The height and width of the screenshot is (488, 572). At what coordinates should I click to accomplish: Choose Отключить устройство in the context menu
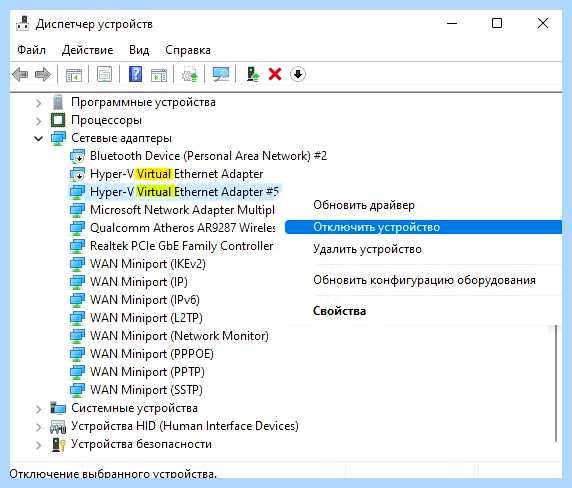423,227
